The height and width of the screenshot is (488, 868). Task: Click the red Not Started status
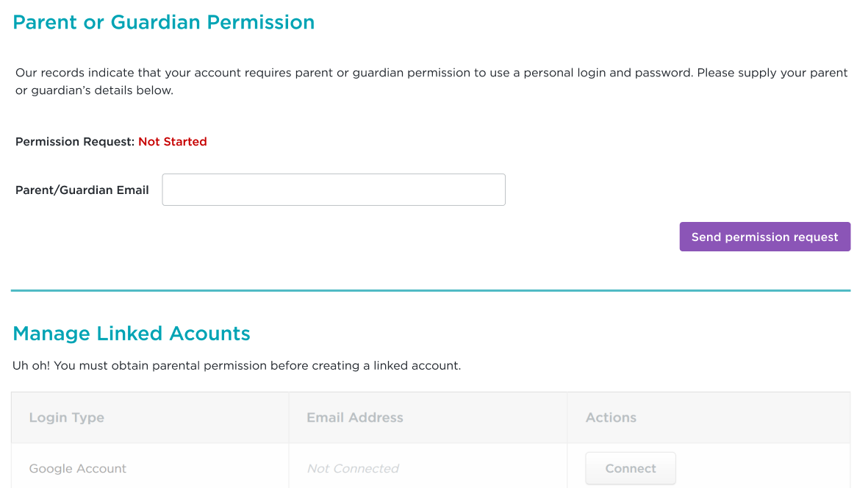pyautogui.click(x=173, y=142)
